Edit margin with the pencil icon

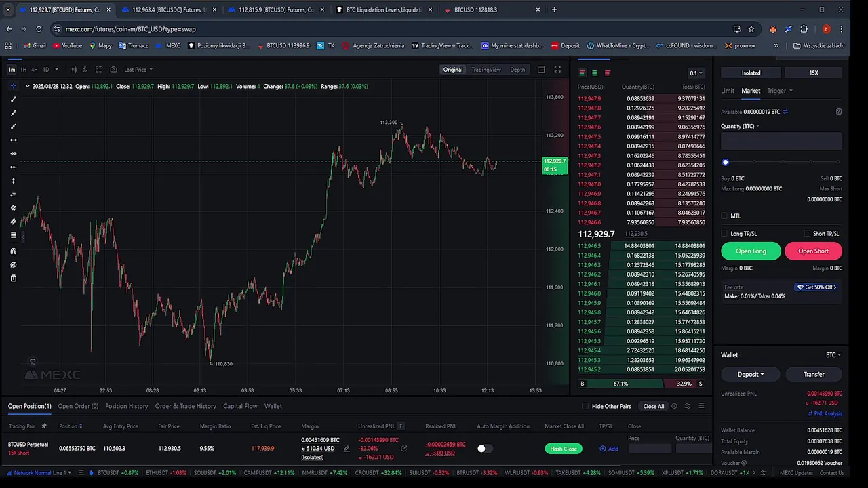click(x=347, y=449)
